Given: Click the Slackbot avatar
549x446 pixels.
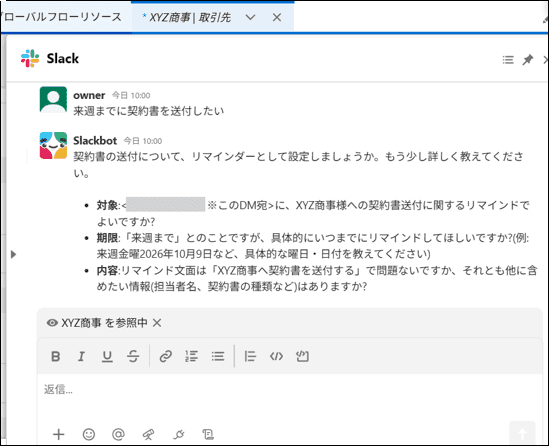Looking at the screenshot, I should (x=53, y=145).
